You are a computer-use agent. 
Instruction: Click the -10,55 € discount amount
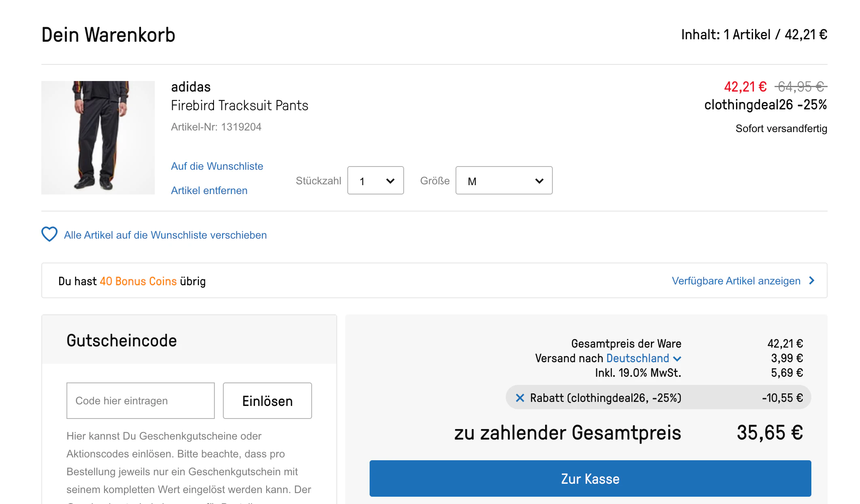tap(782, 398)
